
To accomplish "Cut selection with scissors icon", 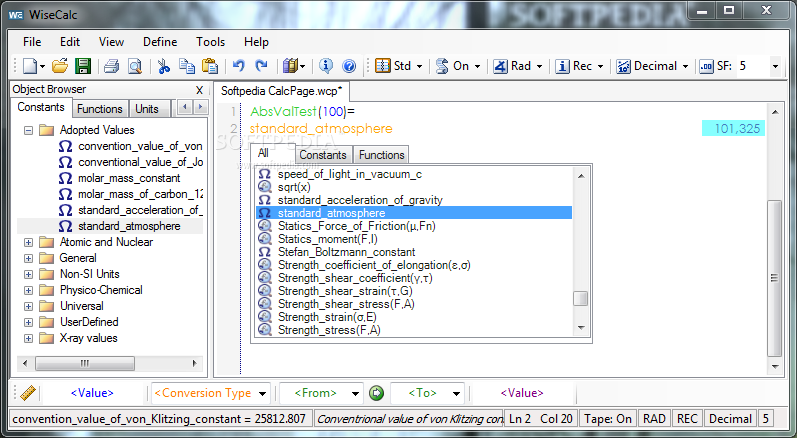I will (x=164, y=66).
